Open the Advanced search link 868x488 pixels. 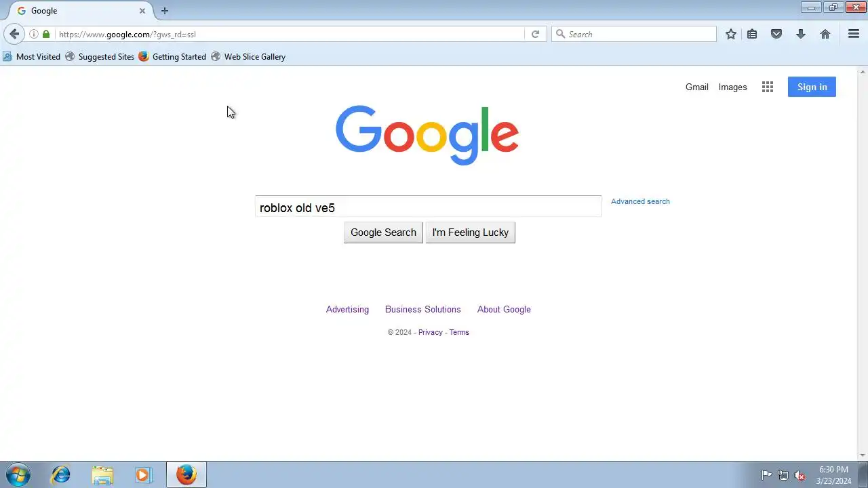pos(640,201)
